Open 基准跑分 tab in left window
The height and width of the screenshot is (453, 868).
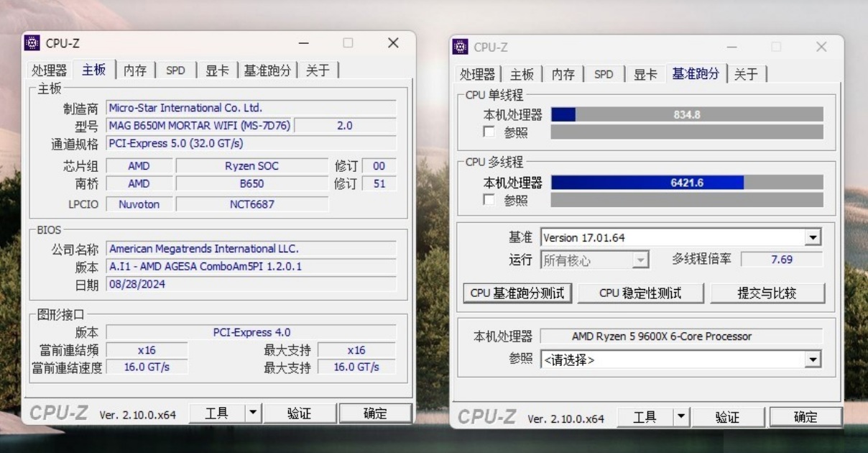point(267,70)
